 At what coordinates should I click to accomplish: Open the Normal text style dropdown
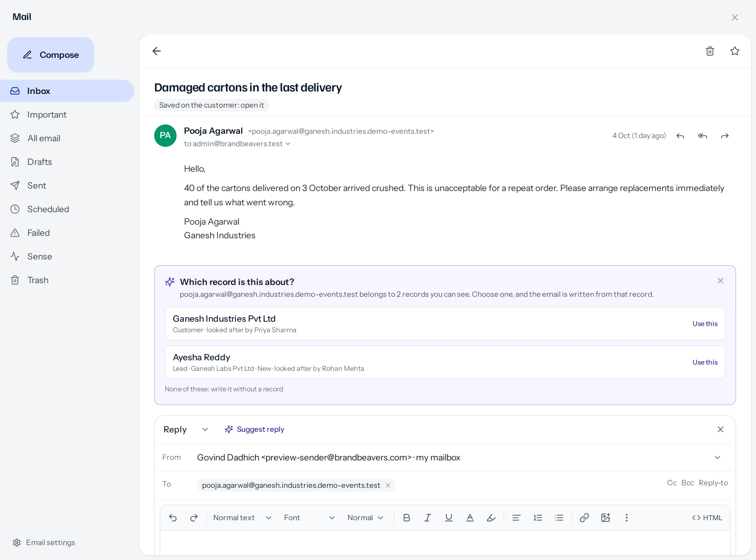tap(242, 518)
